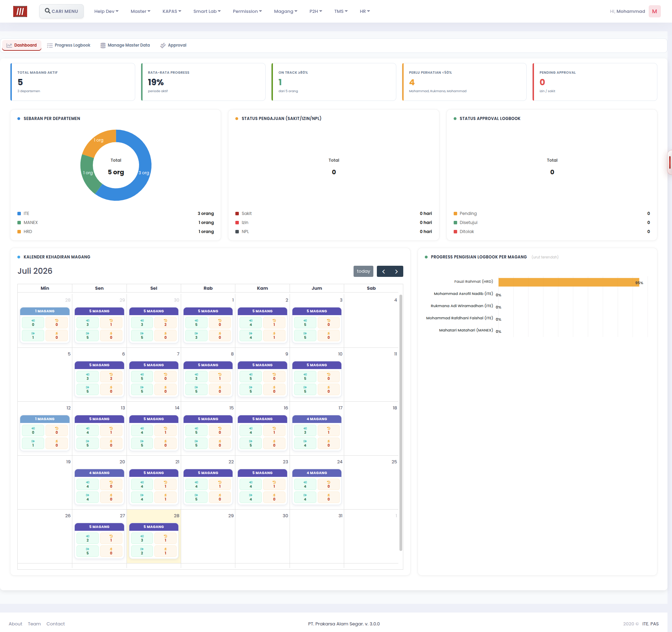Screen dimensions: 672x632
Task: Expand the Magang menu
Action: [285, 11]
